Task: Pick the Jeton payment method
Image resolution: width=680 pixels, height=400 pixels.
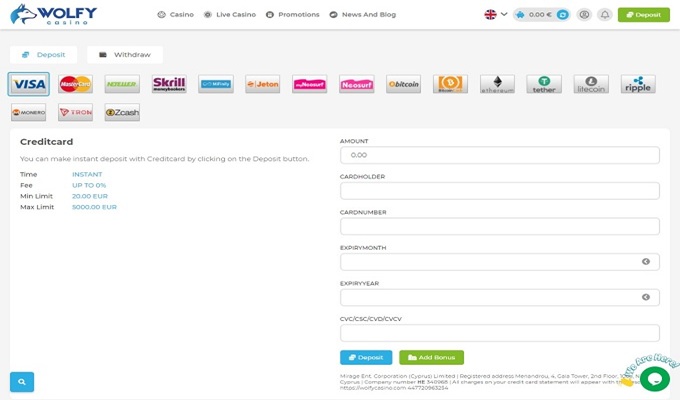Action: (263, 84)
